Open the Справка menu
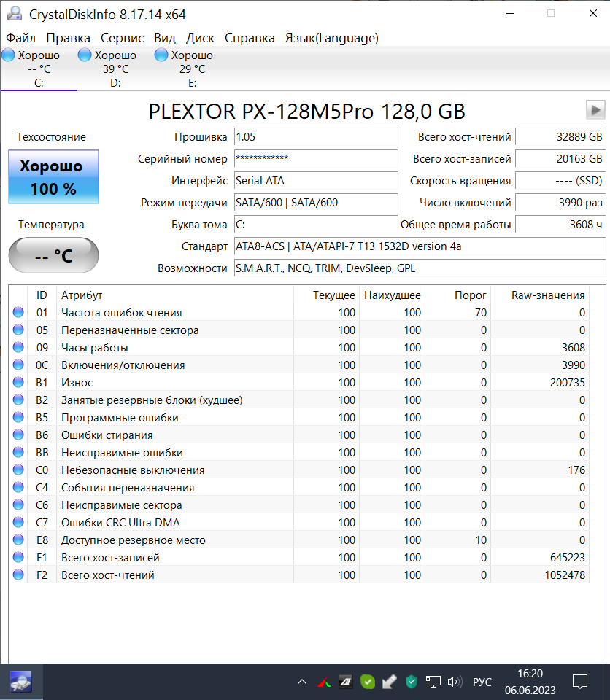 tap(250, 38)
